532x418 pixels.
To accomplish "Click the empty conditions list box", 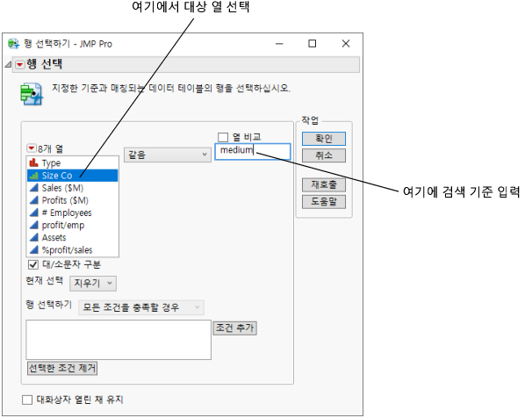I will click(x=119, y=340).
